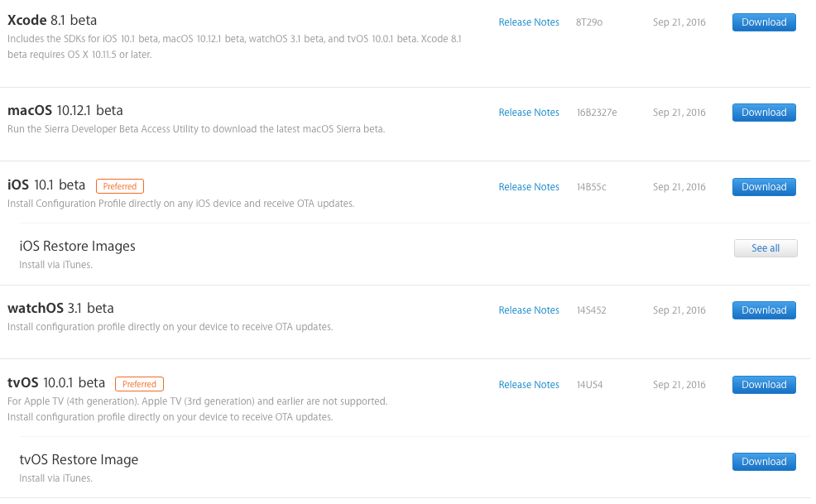Click the tvOS Restore Image heading

(x=79, y=460)
